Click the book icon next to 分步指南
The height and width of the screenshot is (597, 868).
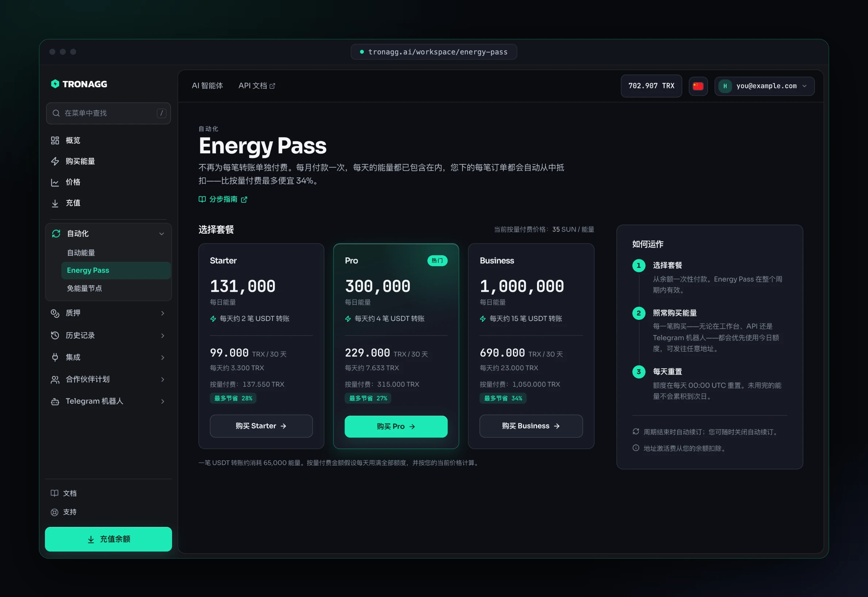[202, 199]
